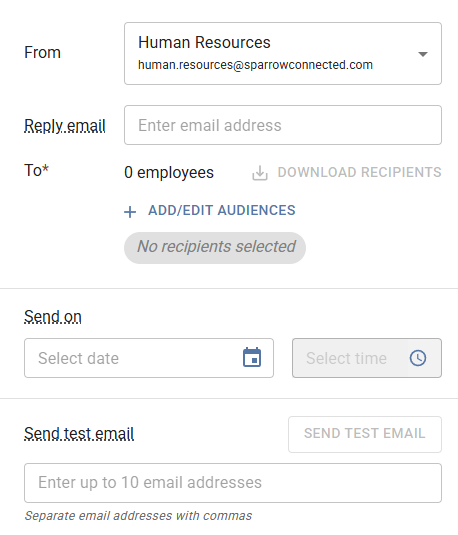Click the No recipients selected chip
The width and height of the screenshot is (458, 535).
coord(215,248)
